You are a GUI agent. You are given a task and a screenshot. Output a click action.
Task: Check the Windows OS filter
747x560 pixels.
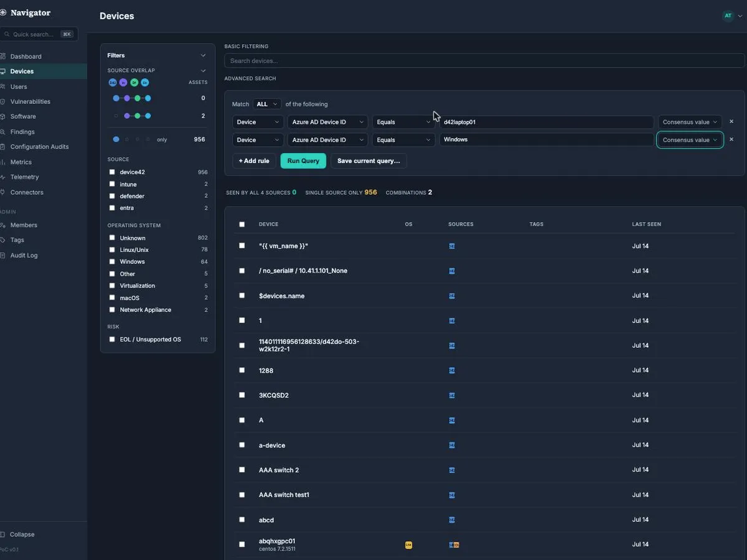pyautogui.click(x=112, y=261)
